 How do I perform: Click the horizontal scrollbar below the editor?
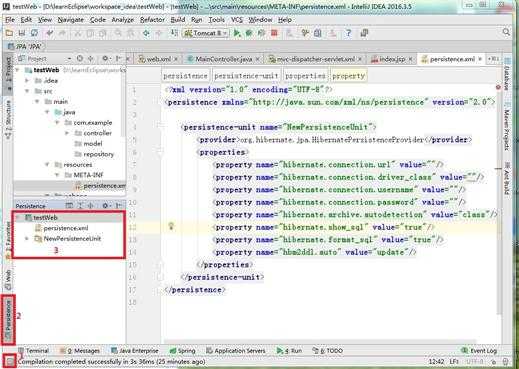tap(320, 342)
